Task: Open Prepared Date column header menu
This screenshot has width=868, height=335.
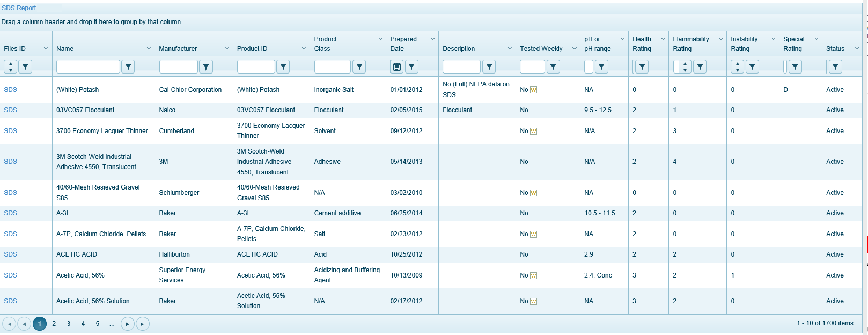Action: click(x=433, y=39)
